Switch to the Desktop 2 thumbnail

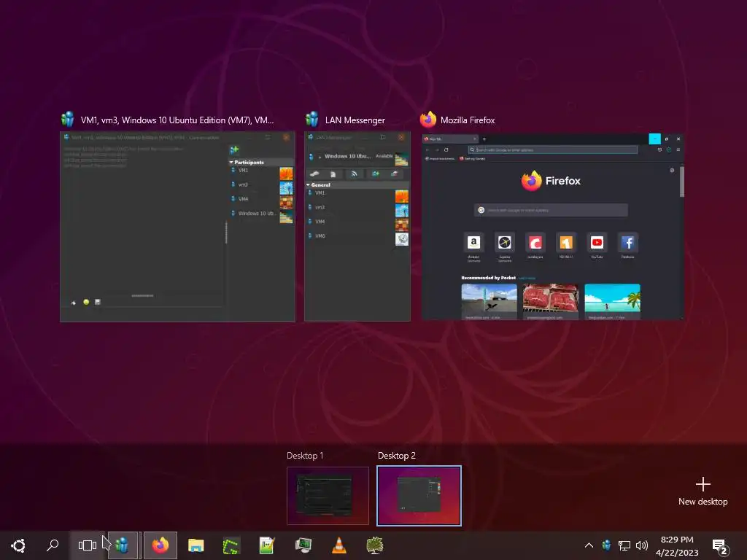pos(419,496)
